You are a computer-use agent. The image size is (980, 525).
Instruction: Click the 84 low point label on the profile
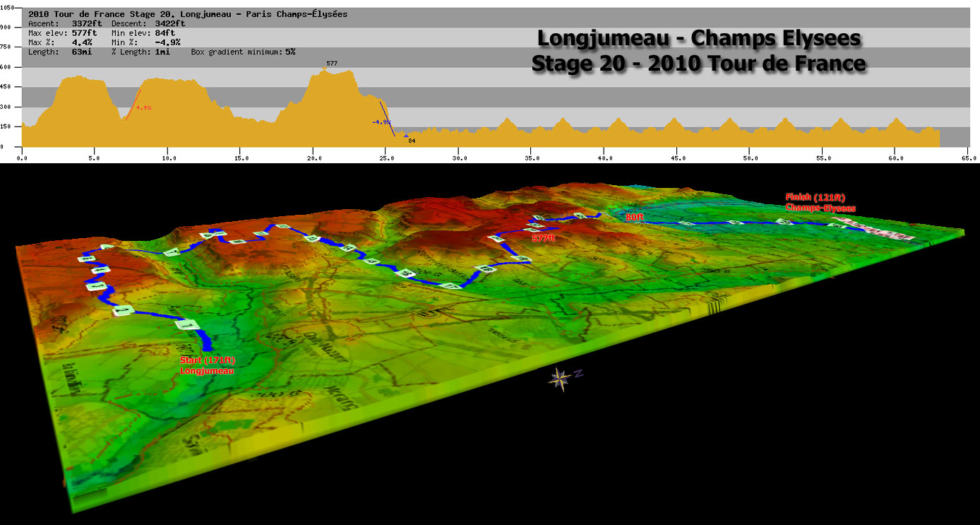pos(412,141)
